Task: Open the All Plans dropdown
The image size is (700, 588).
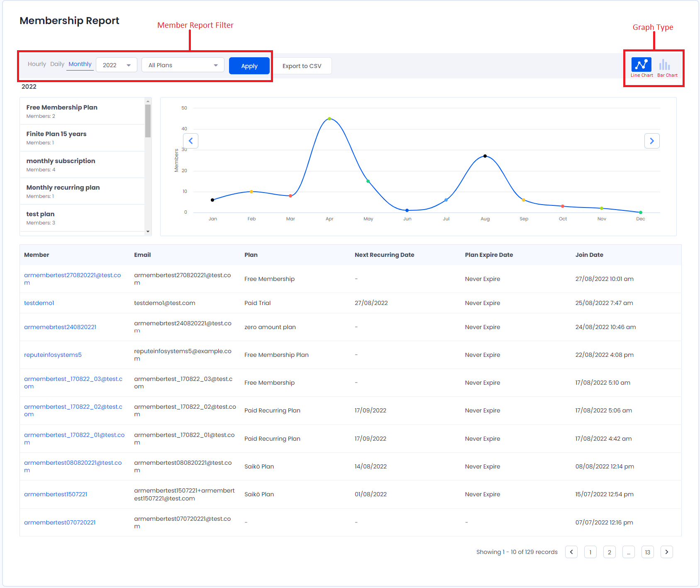Action: tap(183, 65)
